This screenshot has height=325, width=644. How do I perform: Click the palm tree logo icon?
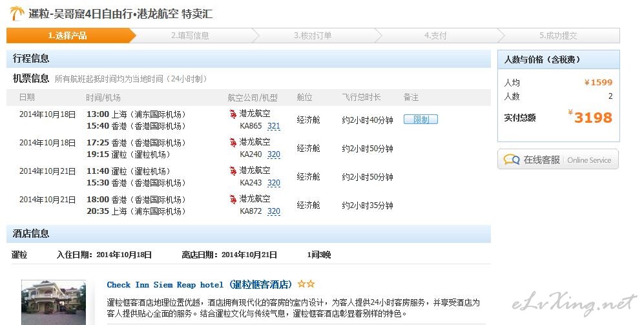(17, 13)
